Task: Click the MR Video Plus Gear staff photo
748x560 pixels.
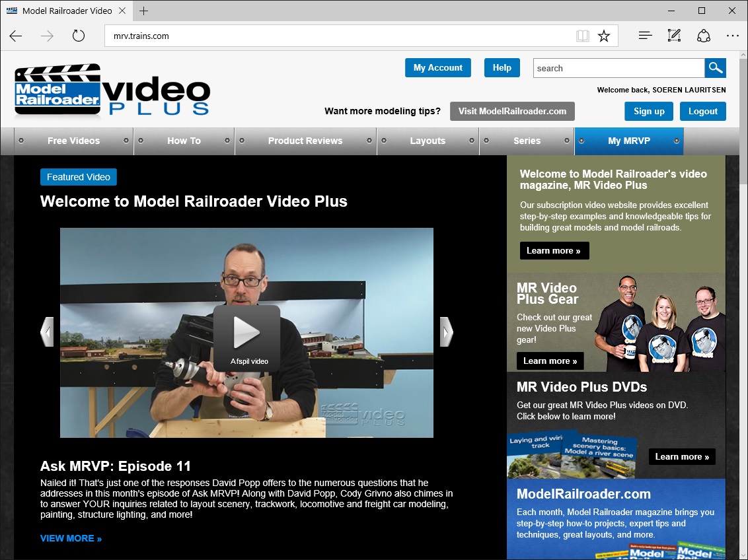Action: pos(659,324)
